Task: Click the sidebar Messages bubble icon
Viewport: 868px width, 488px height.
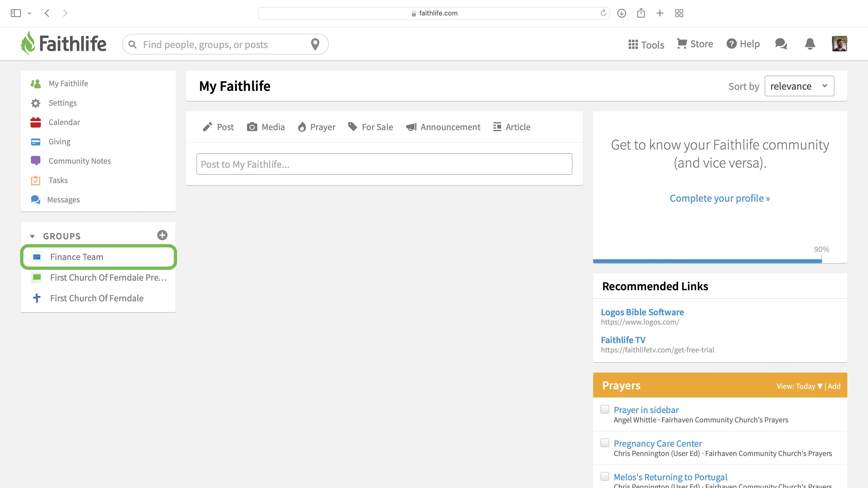Action: pos(36,200)
